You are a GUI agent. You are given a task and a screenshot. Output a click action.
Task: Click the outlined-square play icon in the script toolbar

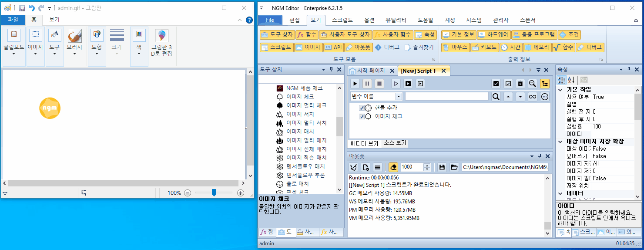(x=420, y=83)
